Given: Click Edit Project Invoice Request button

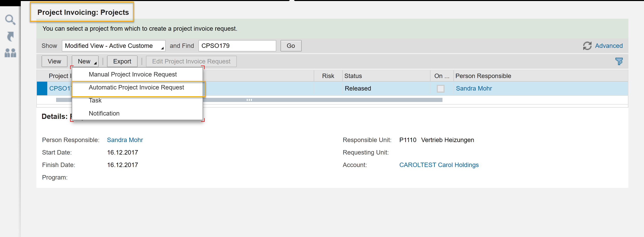Looking at the screenshot, I should coord(191,61).
